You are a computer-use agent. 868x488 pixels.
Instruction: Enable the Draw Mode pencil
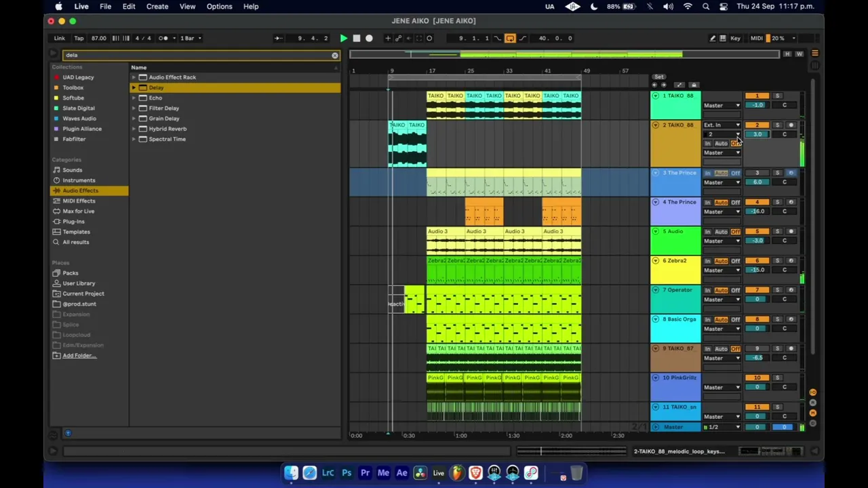(x=712, y=38)
